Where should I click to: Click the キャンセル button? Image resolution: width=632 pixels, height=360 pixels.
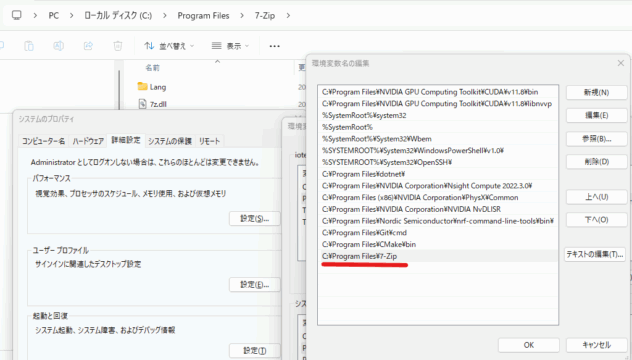(597, 345)
